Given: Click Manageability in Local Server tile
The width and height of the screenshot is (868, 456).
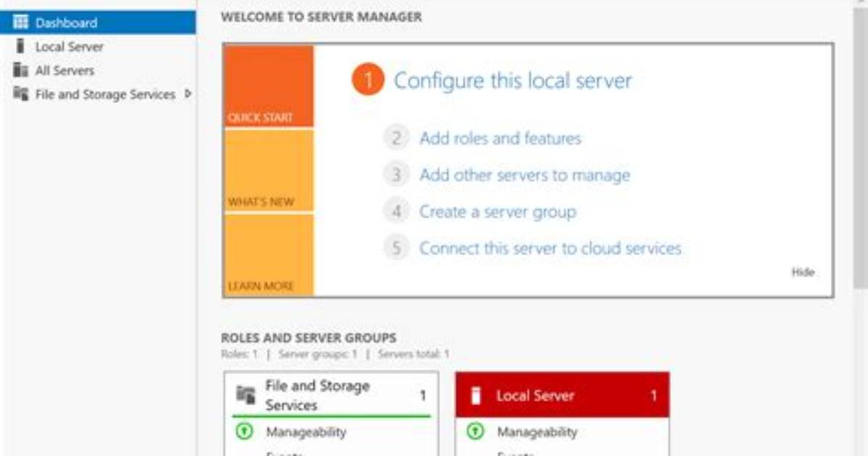Looking at the screenshot, I should click(x=537, y=431).
